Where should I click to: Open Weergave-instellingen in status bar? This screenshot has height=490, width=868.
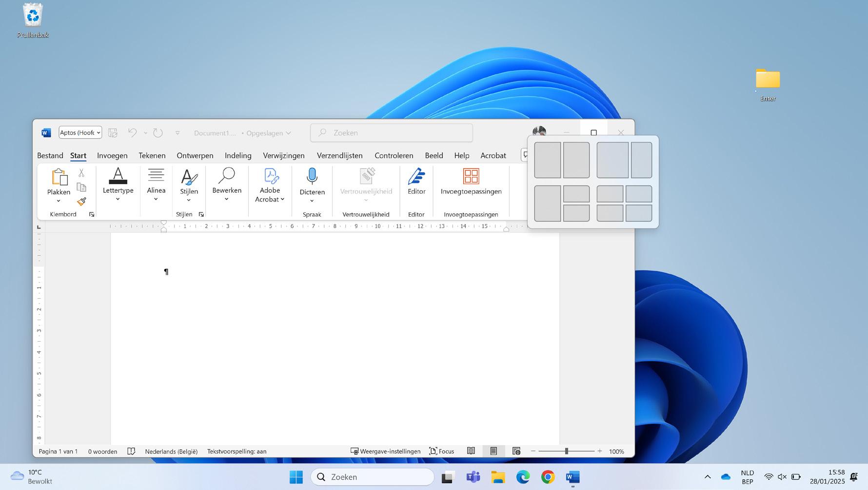tap(385, 451)
